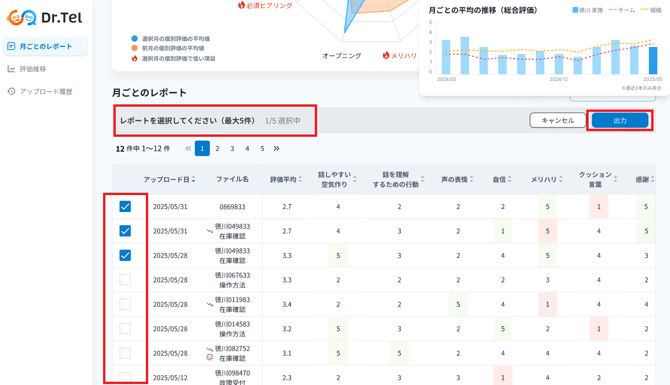Click the file name 徳川067633 操作方法

(x=232, y=280)
